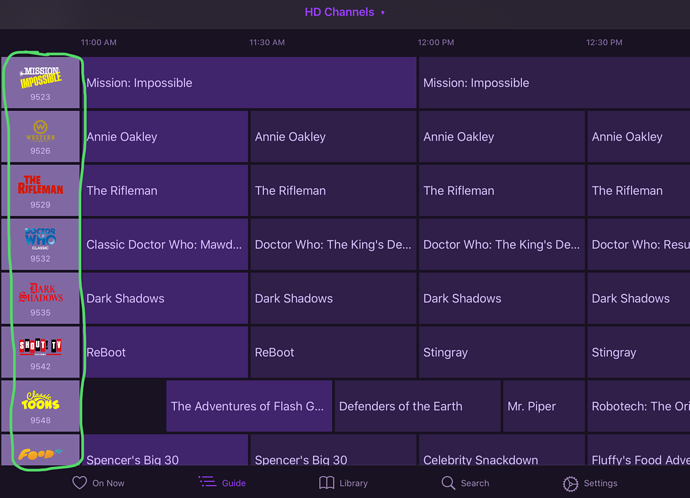Select the 12:30 PM Stingray program
Screen dimensions: 690x498
pyautogui.click(x=639, y=352)
